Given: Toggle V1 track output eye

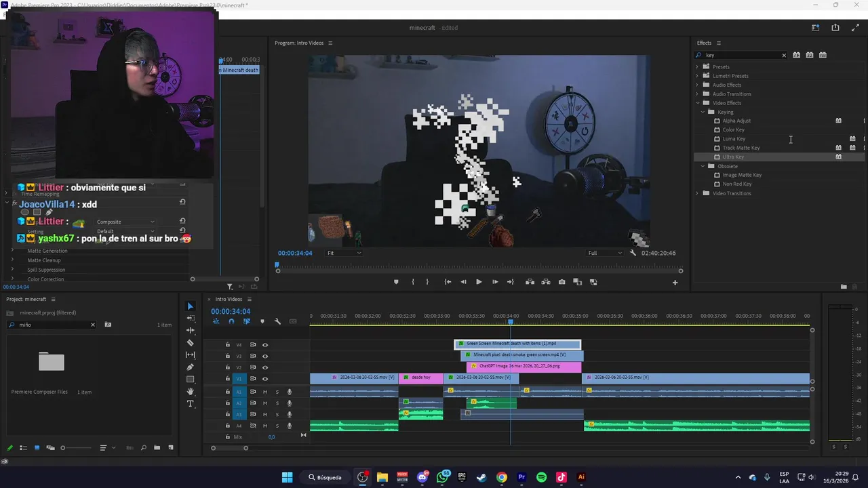Looking at the screenshot, I should pyautogui.click(x=265, y=379).
